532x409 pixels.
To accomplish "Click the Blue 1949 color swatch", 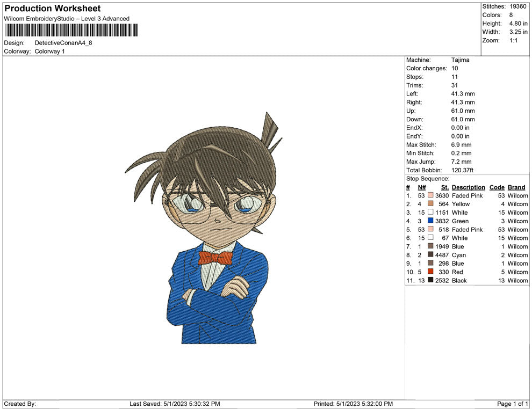I will point(430,246).
